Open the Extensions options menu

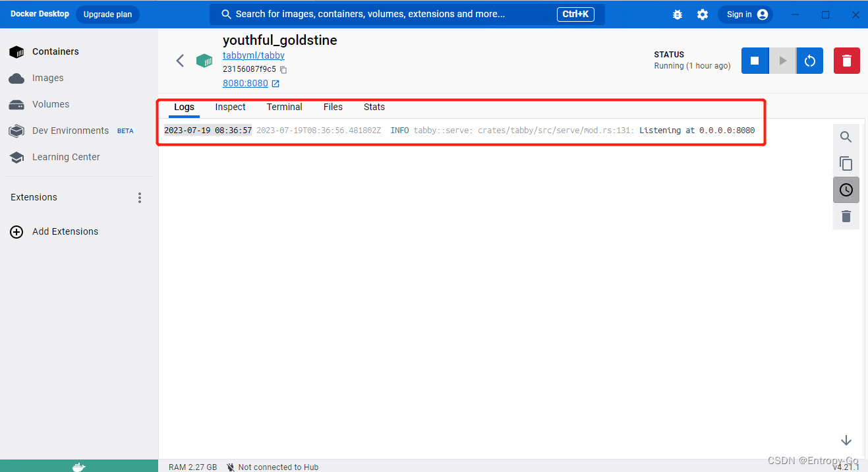click(x=139, y=197)
